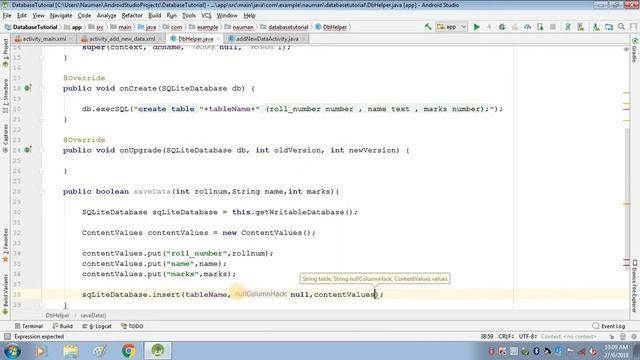Open the Logcat tool window
The image size is (640, 360).
point(97,326)
